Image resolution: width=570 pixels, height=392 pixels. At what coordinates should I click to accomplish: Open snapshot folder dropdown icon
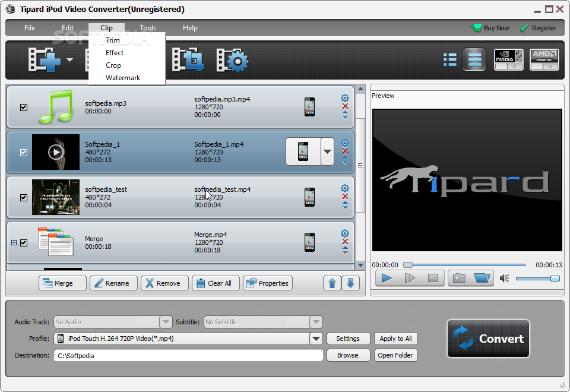(482, 278)
